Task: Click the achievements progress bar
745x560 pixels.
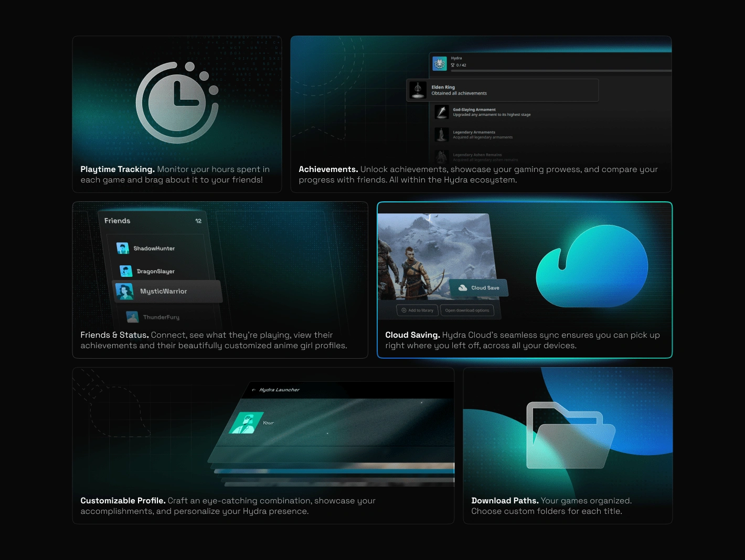Action: pyautogui.click(x=561, y=70)
